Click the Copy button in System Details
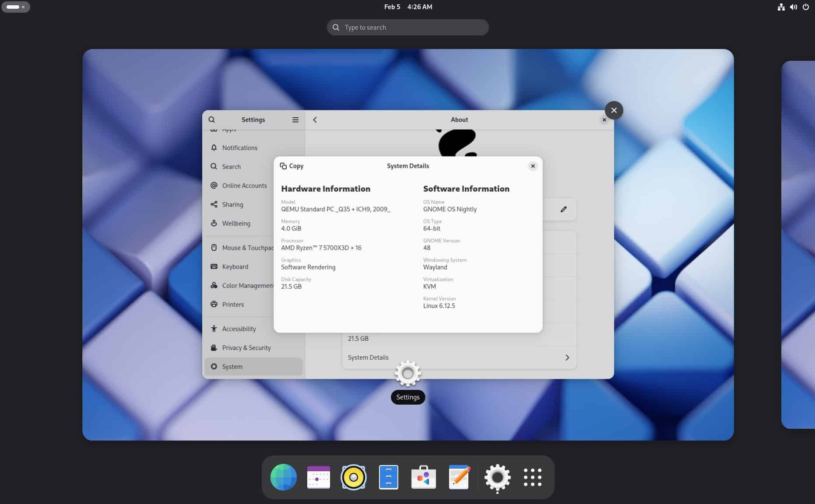 coord(292,166)
